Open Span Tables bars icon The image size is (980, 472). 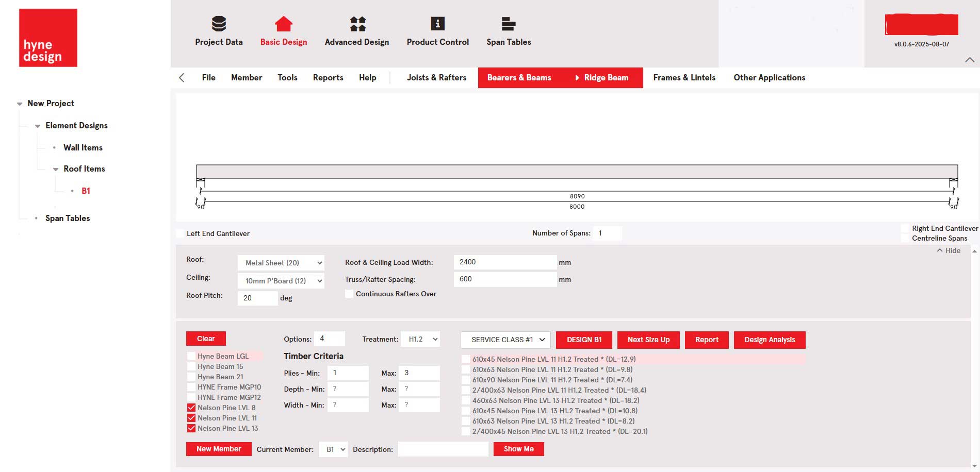pyautogui.click(x=508, y=24)
